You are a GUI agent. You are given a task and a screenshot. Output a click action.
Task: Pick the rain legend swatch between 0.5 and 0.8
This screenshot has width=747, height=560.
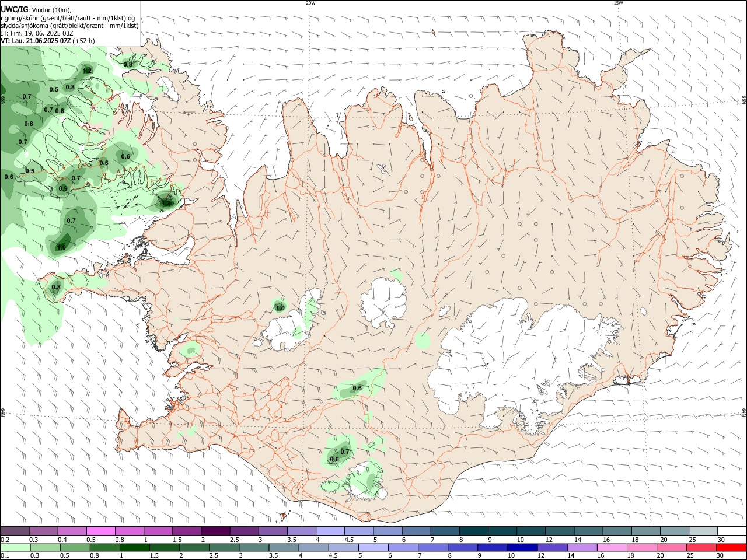76,548
